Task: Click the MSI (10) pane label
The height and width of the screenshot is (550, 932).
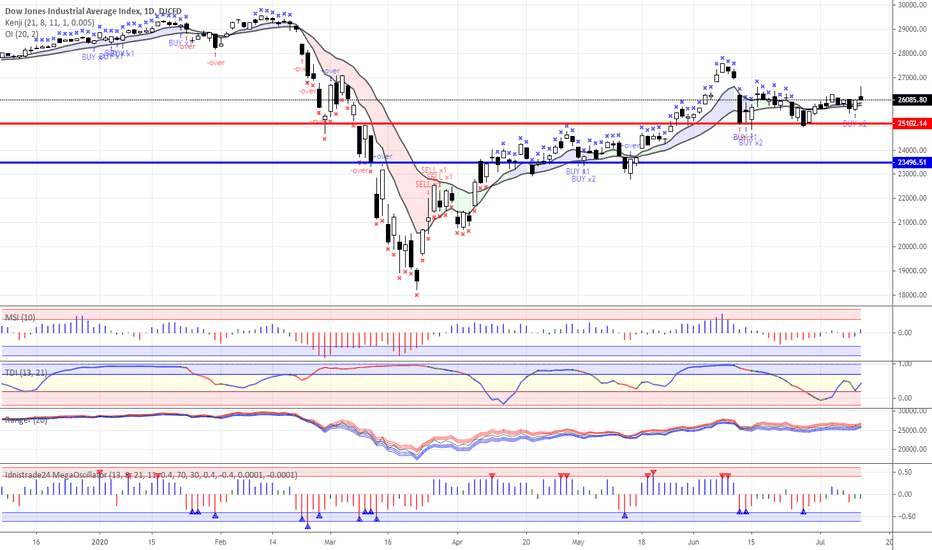Action: coord(20,318)
